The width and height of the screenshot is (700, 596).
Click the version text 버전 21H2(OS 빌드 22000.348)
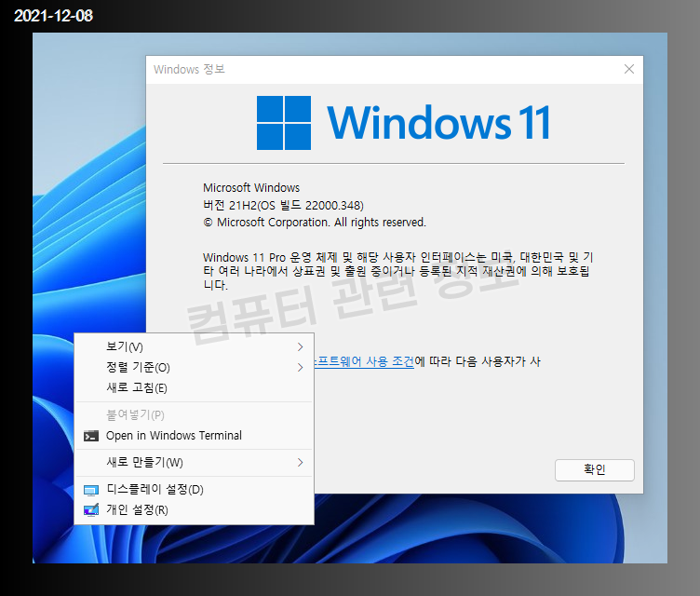coord(284,205)
